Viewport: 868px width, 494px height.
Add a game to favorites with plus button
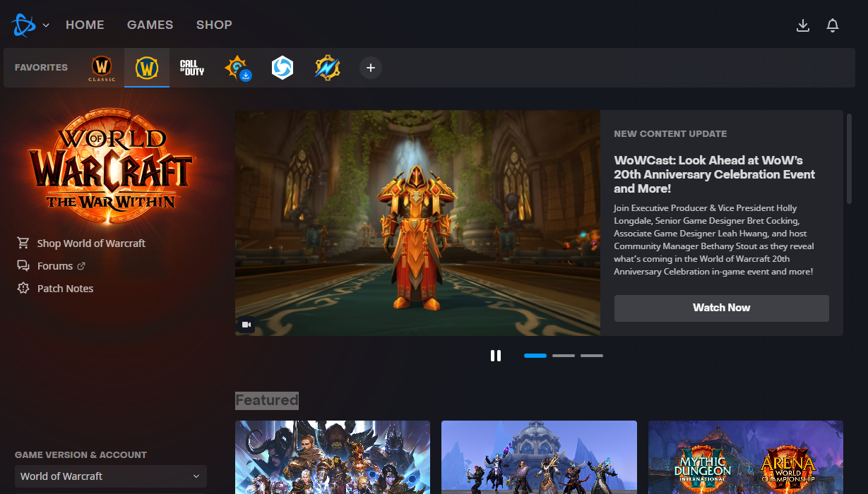click(x=371, y=68)
